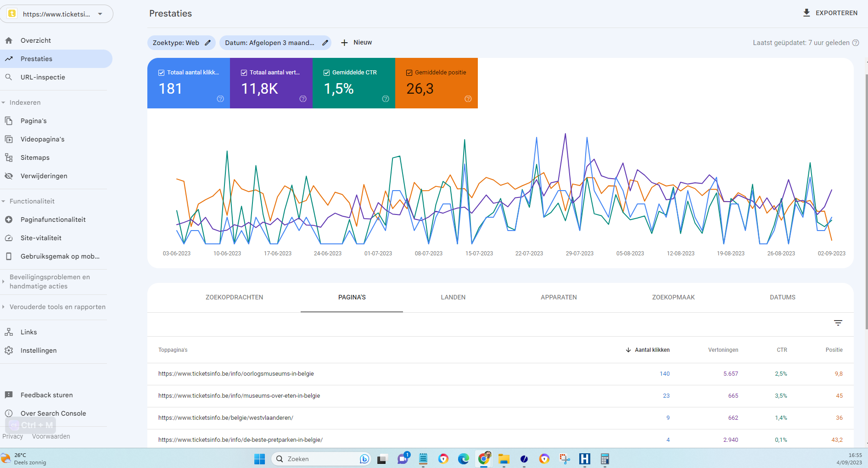Viewport: 868px width, 468px height.
Task: Open Google Chrome in the taskbar
Action: click(x=484, y=459)
